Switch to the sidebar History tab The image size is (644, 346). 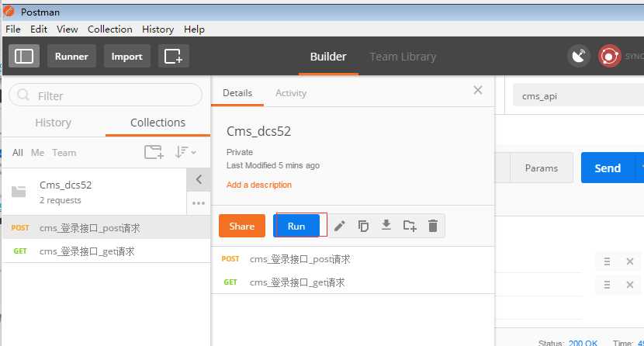coord(54,123)
